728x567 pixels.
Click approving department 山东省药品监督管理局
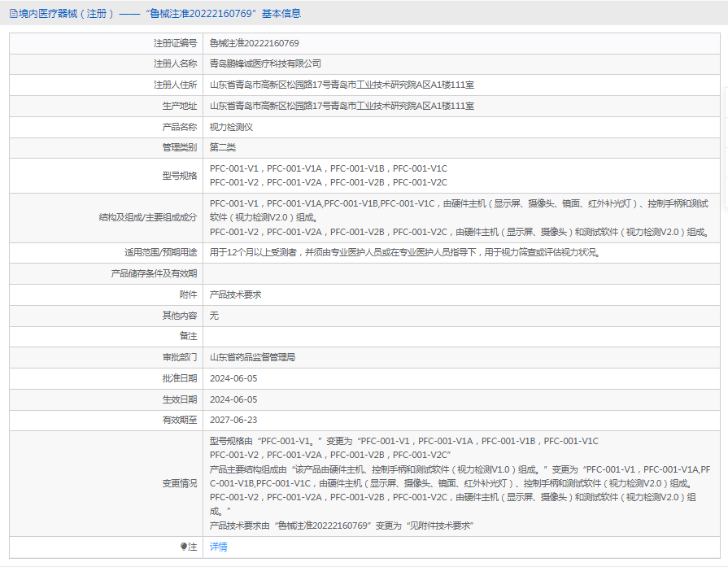tap(252, 358)
